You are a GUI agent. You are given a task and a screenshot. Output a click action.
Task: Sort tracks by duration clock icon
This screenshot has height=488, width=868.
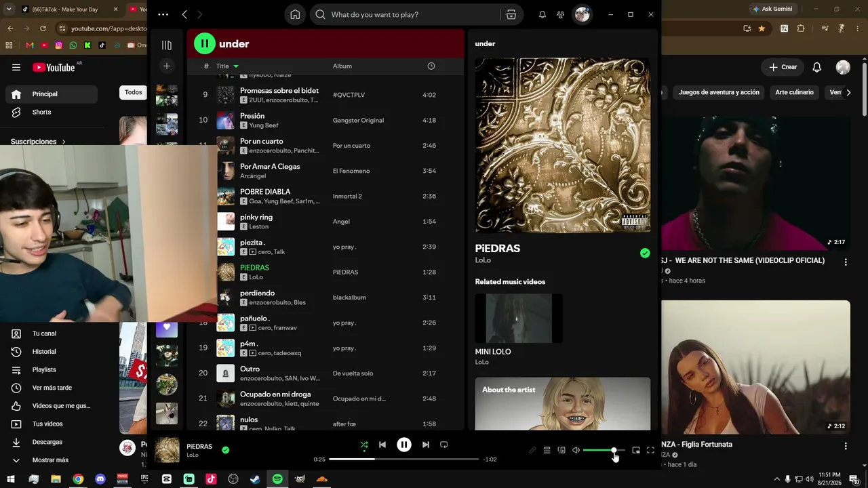pos(431,66)
